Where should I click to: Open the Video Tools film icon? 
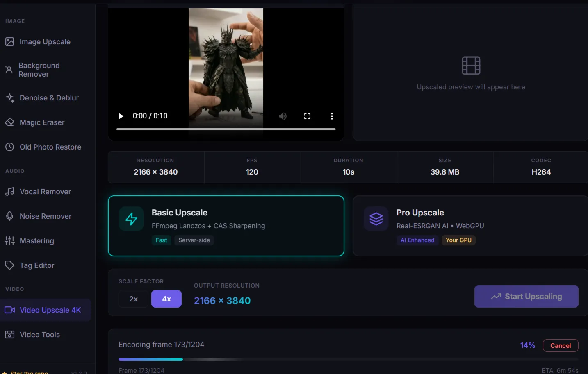pos(10,335)
